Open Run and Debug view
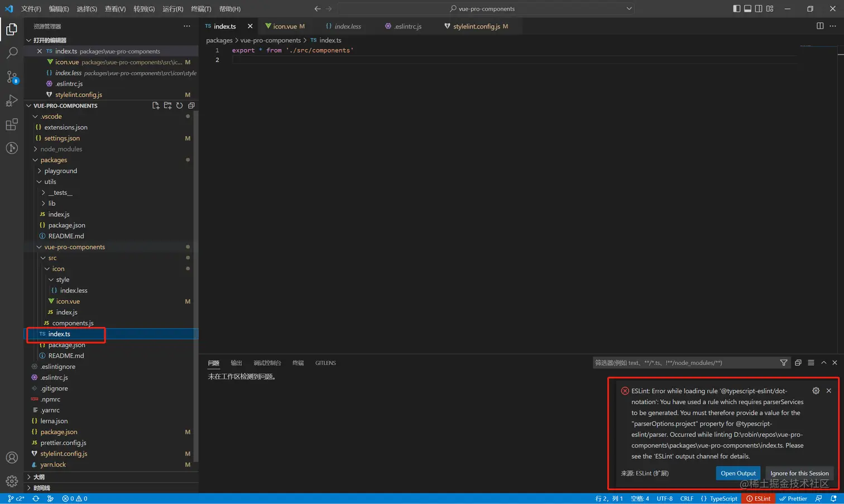844x504 pixels. coord(12,101)
